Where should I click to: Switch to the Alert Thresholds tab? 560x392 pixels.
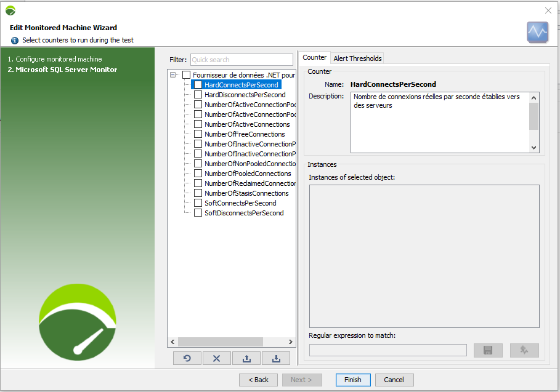[x=357, y=58]
